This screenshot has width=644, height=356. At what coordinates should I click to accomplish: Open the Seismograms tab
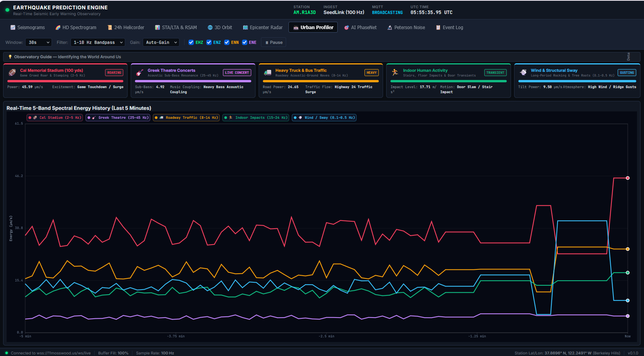point(28,28)
